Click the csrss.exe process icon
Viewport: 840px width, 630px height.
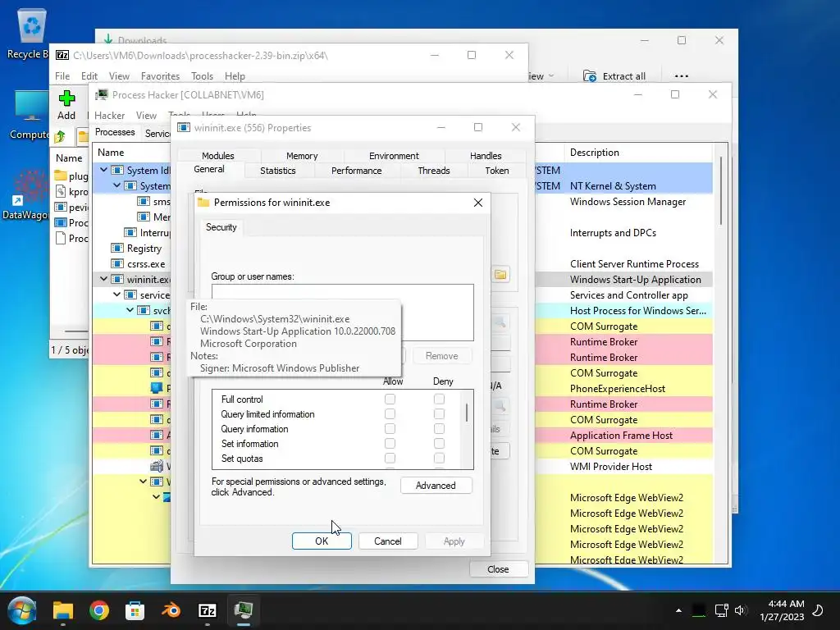117,263
